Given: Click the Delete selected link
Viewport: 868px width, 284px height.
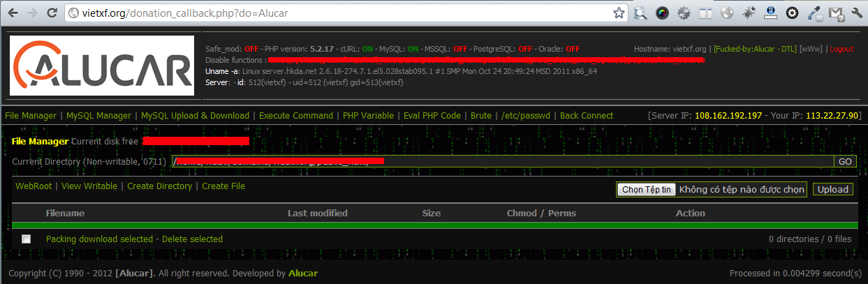Looking at the screenshot, I should point(193,239).
